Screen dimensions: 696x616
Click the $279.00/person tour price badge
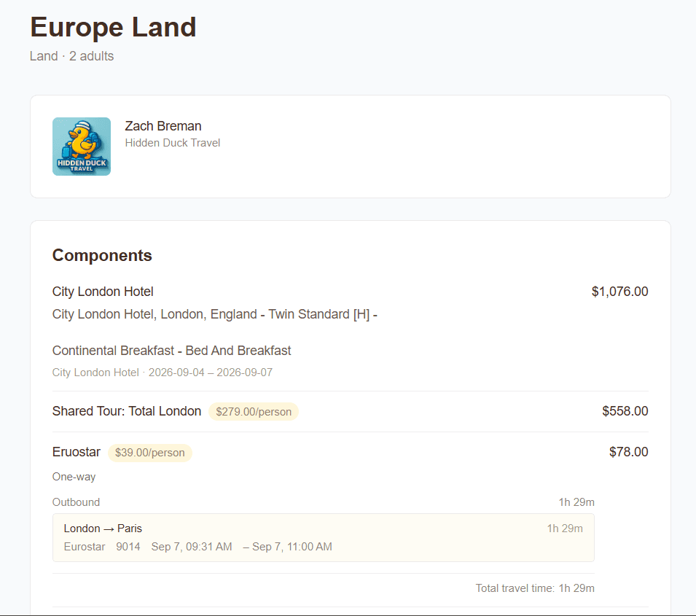[x=253, y=411]
